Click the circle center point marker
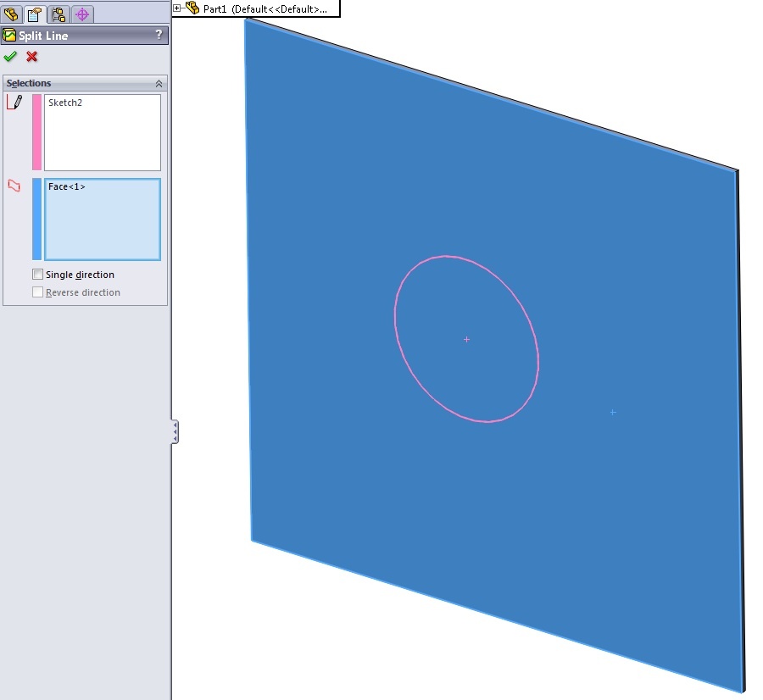This screenshot has width=763, height=700. point(466,340)
